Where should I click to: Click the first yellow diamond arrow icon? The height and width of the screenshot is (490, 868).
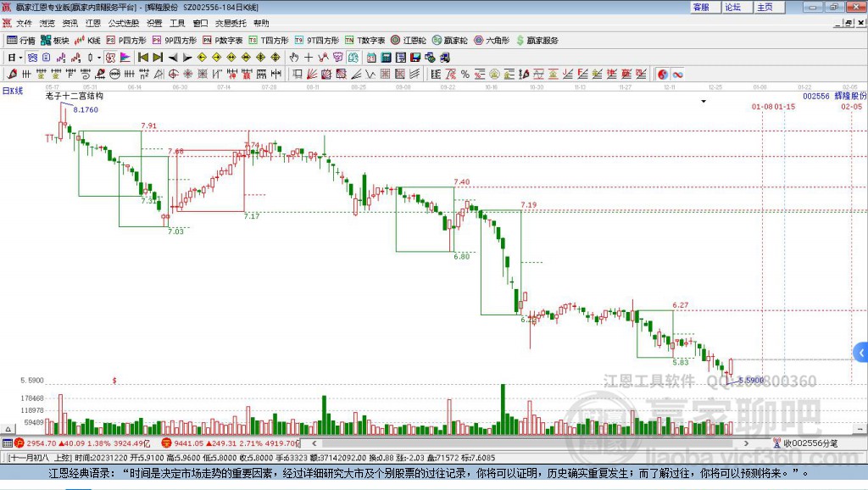[x=202, y=58]
